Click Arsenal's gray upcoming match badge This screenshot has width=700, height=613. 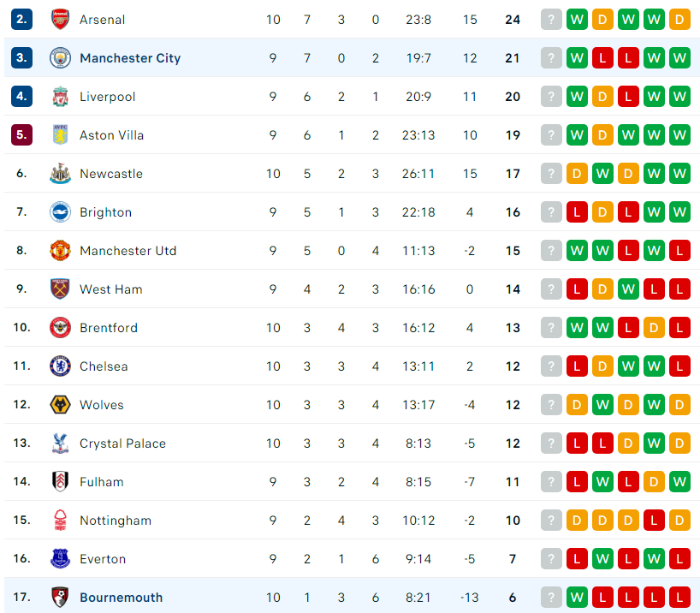pos(551,19)
